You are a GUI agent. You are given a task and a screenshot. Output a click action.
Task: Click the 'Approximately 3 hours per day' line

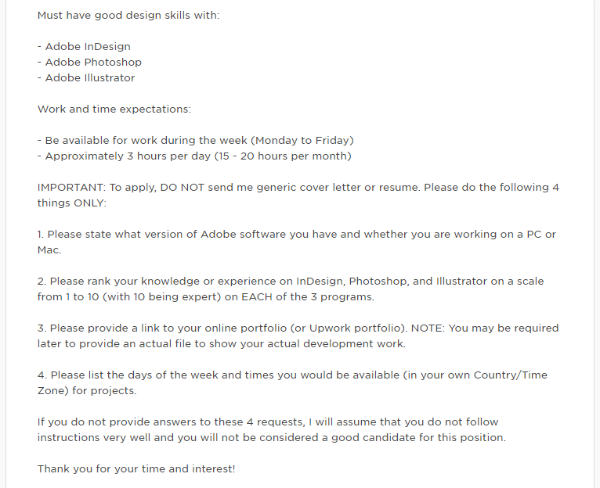coord(194,156)
